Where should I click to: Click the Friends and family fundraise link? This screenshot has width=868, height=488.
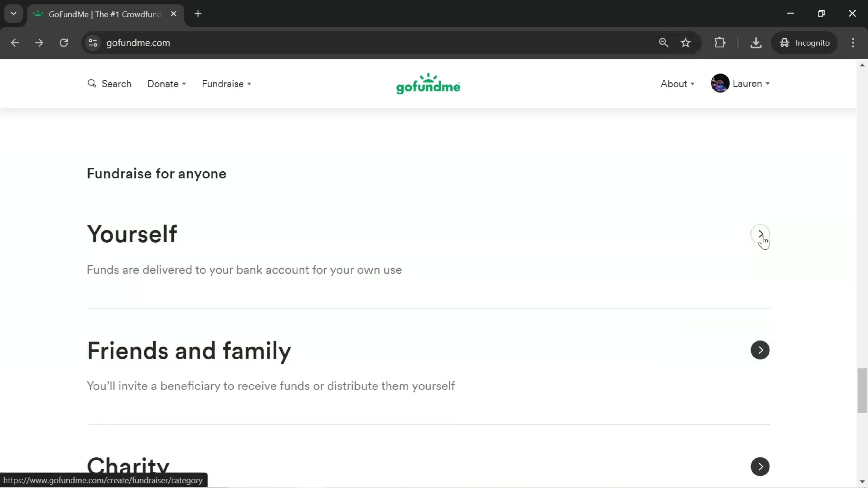(760, 350)
